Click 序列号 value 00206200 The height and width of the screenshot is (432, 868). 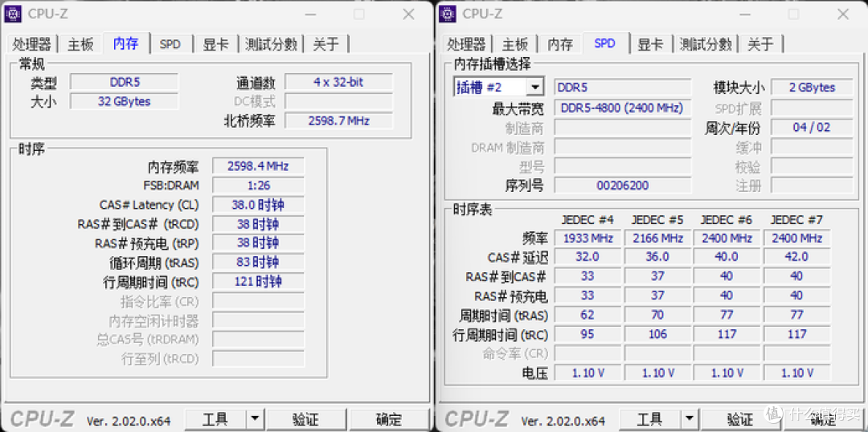tap(622, 185)
